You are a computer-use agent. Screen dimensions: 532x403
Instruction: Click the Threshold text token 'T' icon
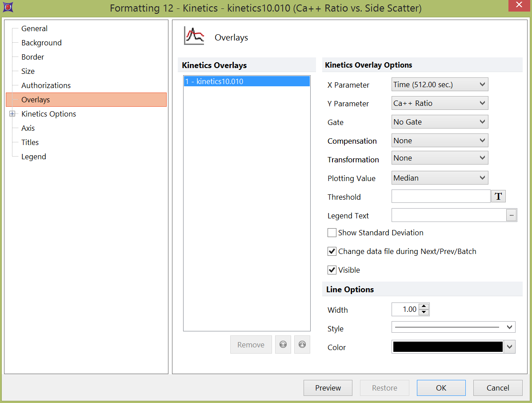498,197
